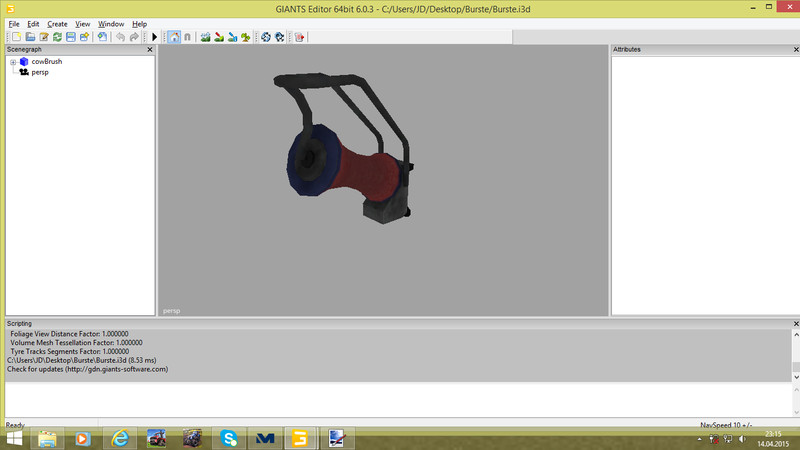Click the script input field
800x450 pixels.
[x=400, y=400]
